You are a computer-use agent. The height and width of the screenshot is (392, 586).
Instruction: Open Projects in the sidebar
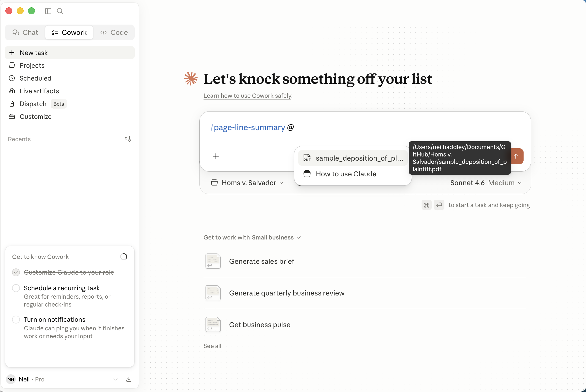pos(70,66)
